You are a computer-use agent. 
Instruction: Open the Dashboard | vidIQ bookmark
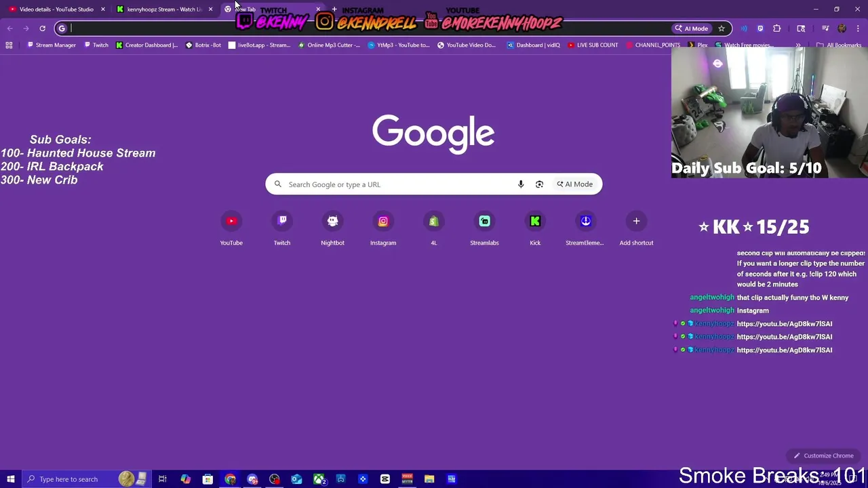coord(533,45)
